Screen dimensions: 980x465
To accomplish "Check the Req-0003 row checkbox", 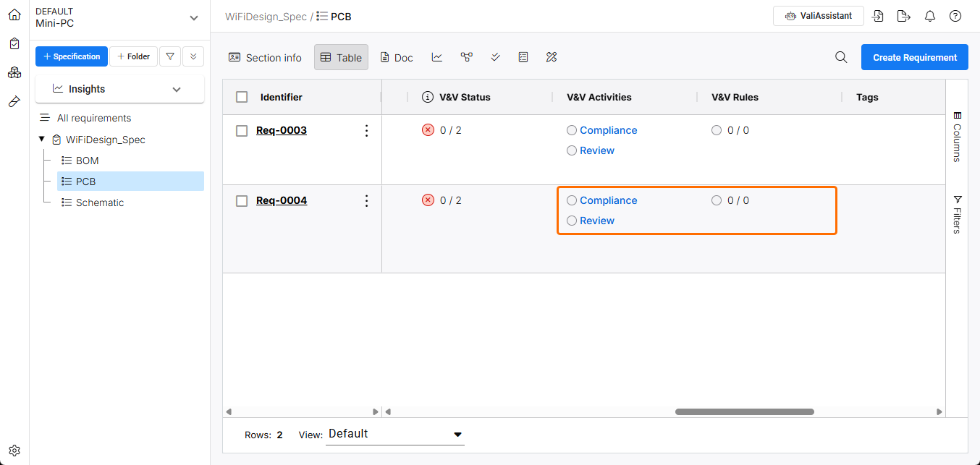I will pyautogui.click(x=242, y=131).
